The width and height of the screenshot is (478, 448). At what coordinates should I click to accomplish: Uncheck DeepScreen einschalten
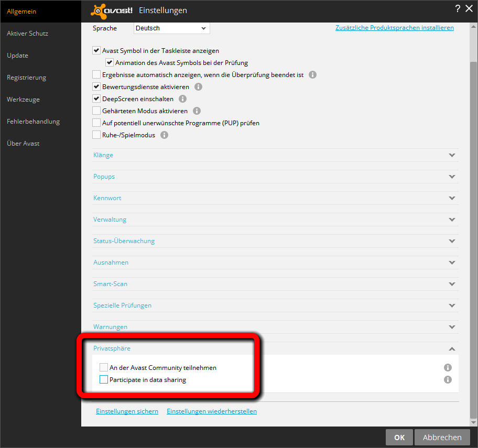(96, 99)
